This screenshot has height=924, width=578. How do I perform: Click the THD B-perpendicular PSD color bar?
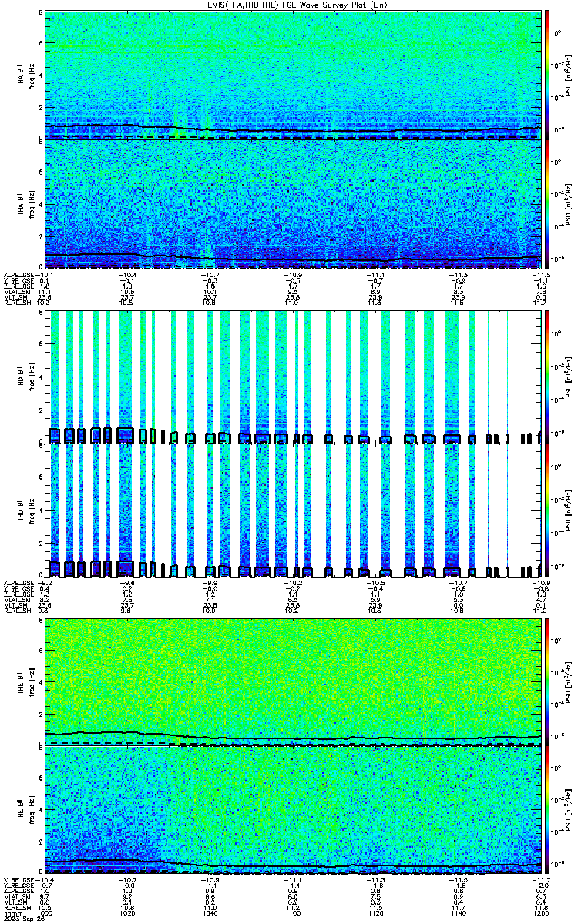coord(548,377)
